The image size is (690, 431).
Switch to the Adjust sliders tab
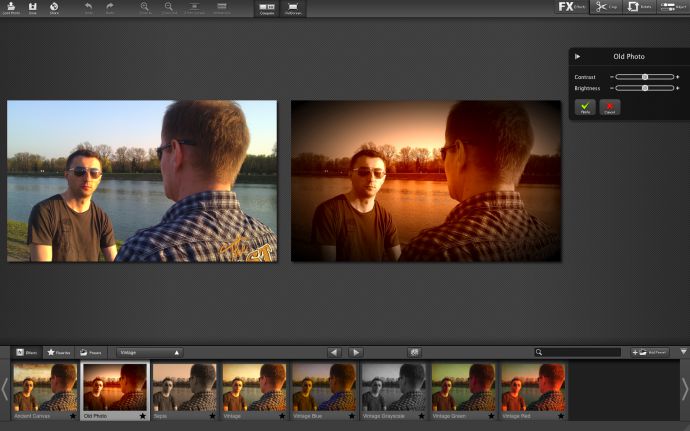coord(673,7)
